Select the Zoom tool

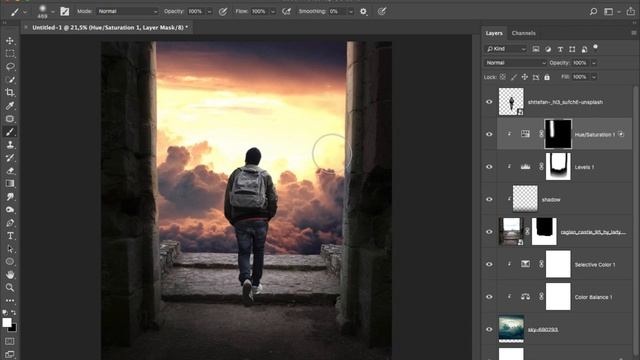10,288
